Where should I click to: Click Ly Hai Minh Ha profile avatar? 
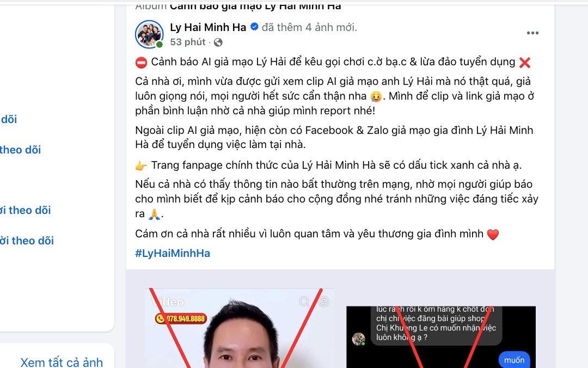click(149, 34)
